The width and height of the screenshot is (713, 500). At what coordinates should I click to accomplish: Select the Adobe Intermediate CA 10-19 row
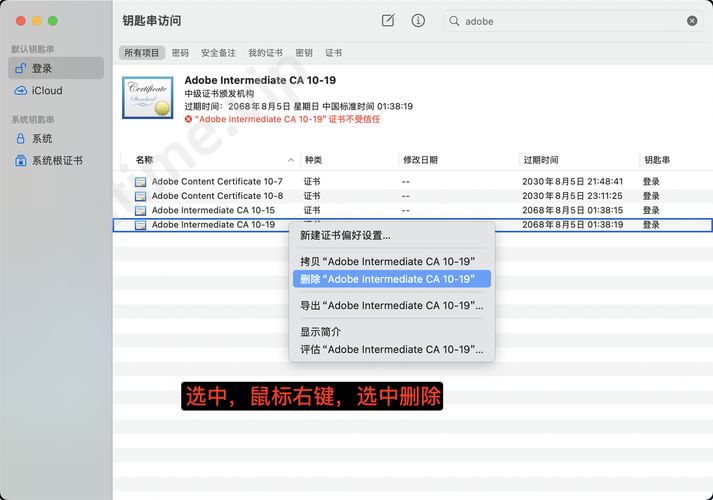coord(412,225)
